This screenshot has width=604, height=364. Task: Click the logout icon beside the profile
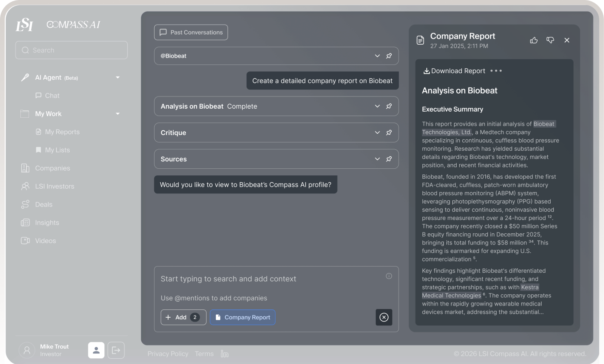pyautogui.click(x=116, y=350)
